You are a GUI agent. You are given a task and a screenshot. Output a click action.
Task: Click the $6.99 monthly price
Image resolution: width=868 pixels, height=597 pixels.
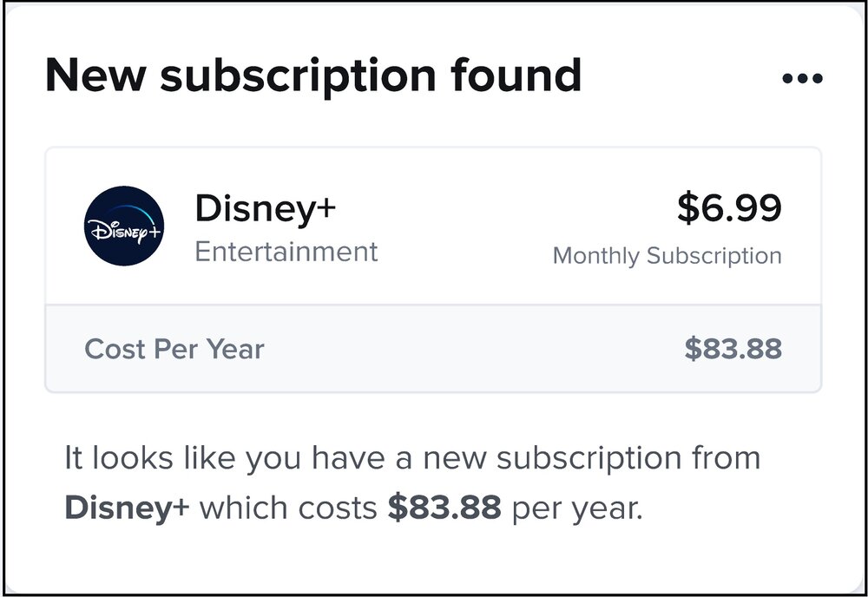(x=729, y=207)
